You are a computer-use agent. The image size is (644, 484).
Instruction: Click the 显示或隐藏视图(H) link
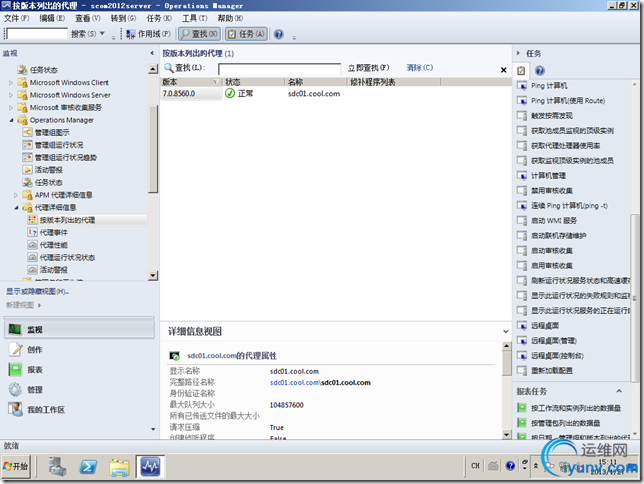[x=37, y=291]
